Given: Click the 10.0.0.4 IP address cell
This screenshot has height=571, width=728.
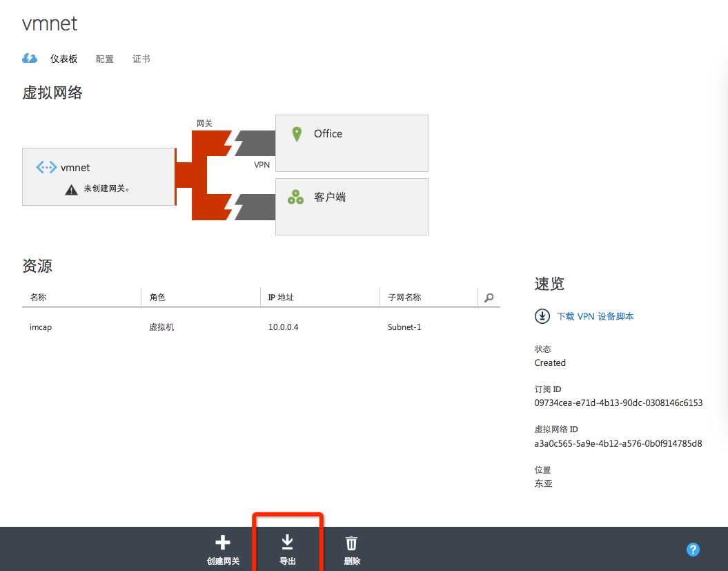Looking at the screenshot, I should tap(283, 327).
